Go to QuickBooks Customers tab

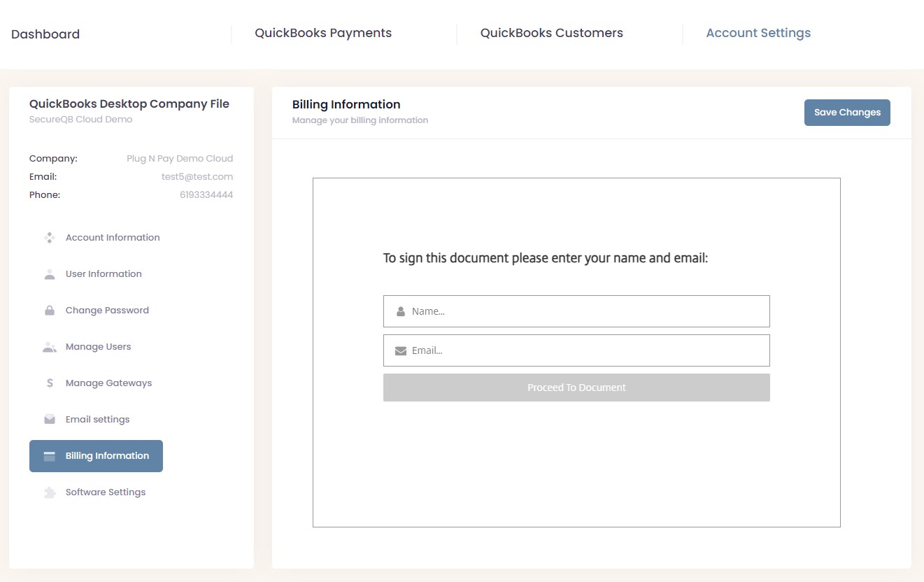551,33
